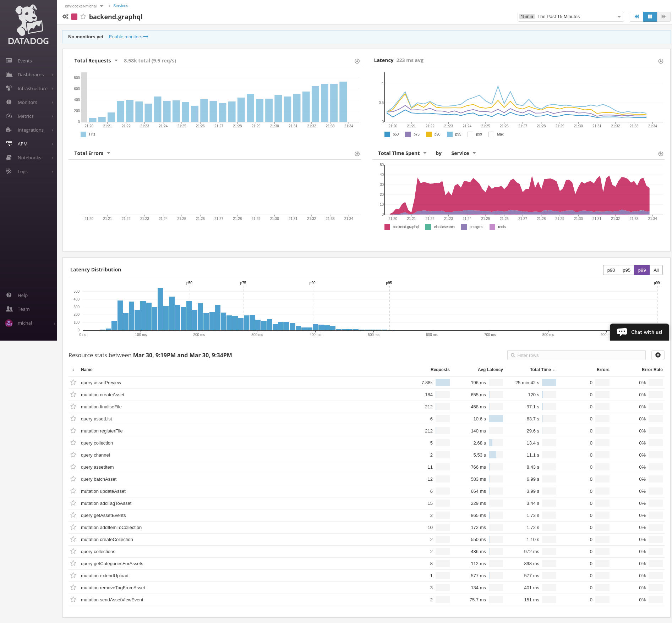
Task: Open the mutation finaliseFile resource
Action: pyautogui.click(x=101, y=407)
